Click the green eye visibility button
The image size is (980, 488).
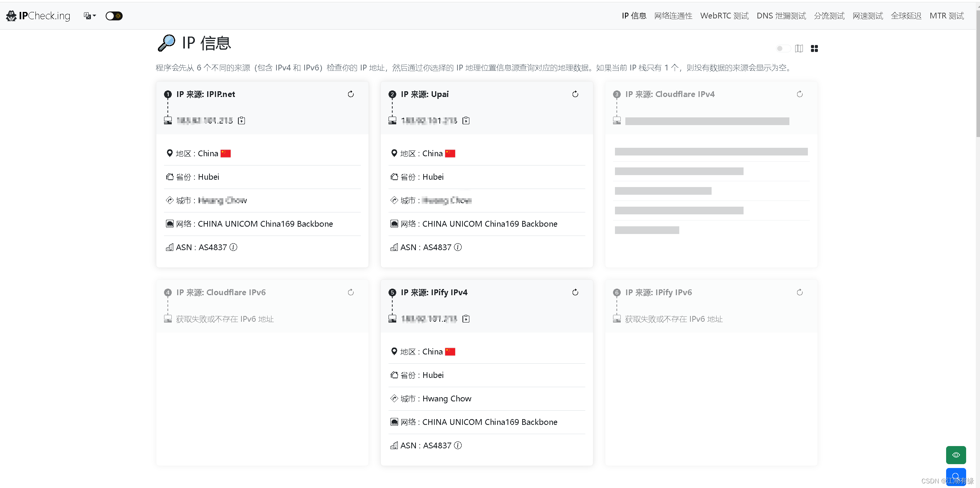click(x=956, y=455)
